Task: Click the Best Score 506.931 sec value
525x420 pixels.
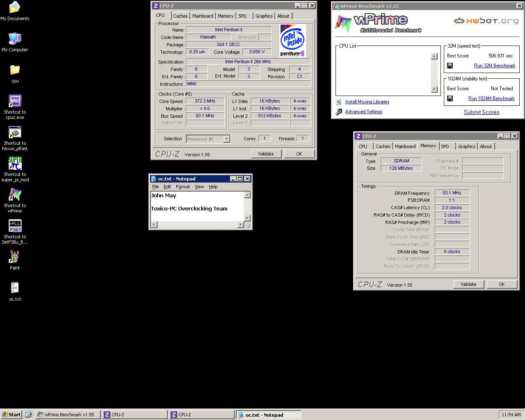Action: click(500, 56)
